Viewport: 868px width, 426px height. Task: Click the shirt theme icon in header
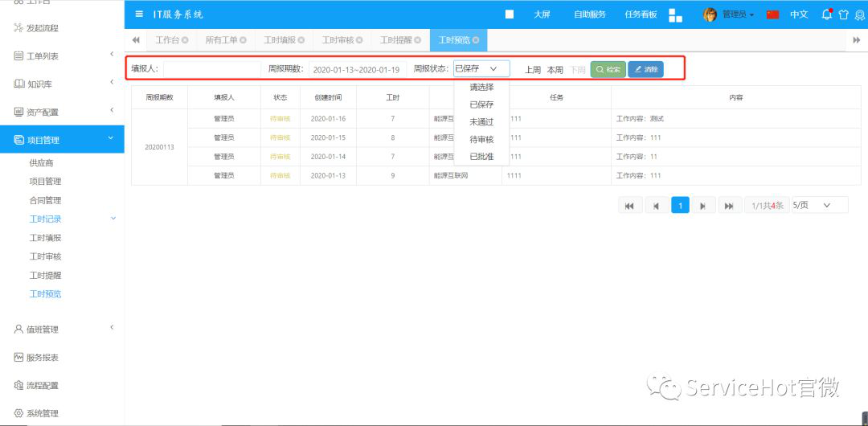point(843,14)
